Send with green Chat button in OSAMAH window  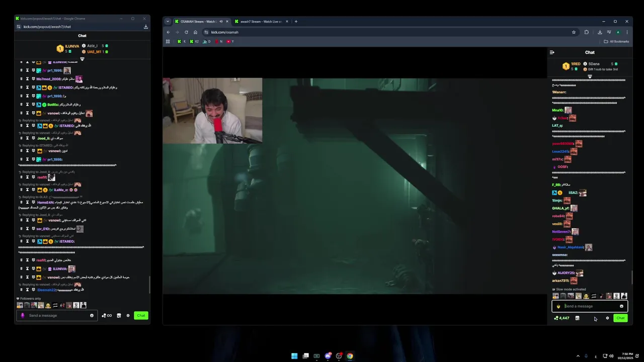click(620, 318)
